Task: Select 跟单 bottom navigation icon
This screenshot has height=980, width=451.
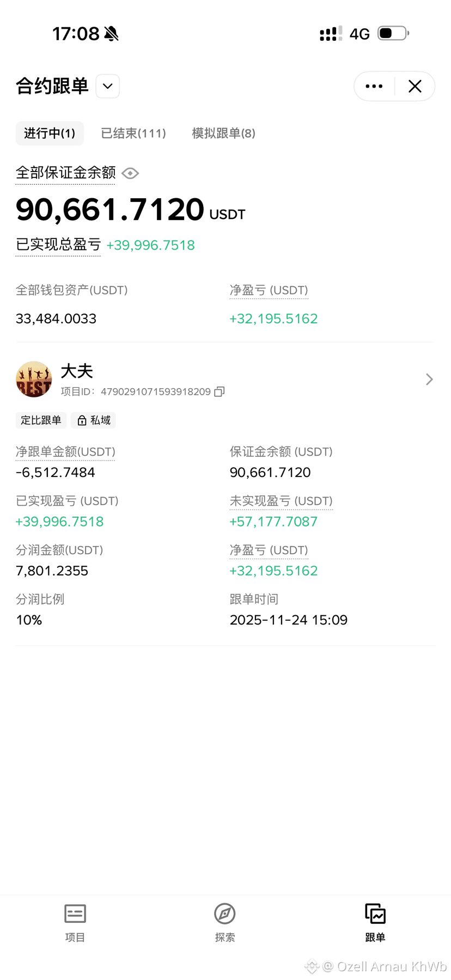Action: point(375,914)
